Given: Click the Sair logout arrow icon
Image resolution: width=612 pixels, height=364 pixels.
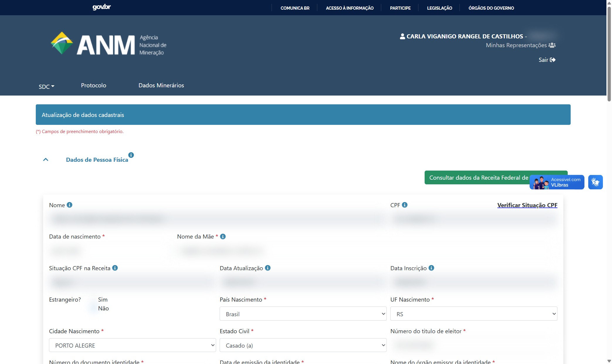Looking at the screenshot, I should pyautogui.click(x=553, y=60).
